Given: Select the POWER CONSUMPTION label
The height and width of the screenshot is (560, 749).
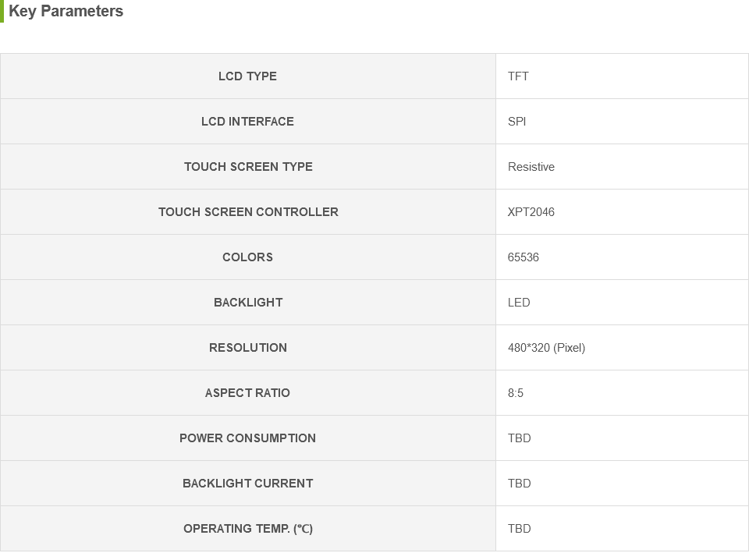Looking at the screenshot, I should (x=247, y=438).
